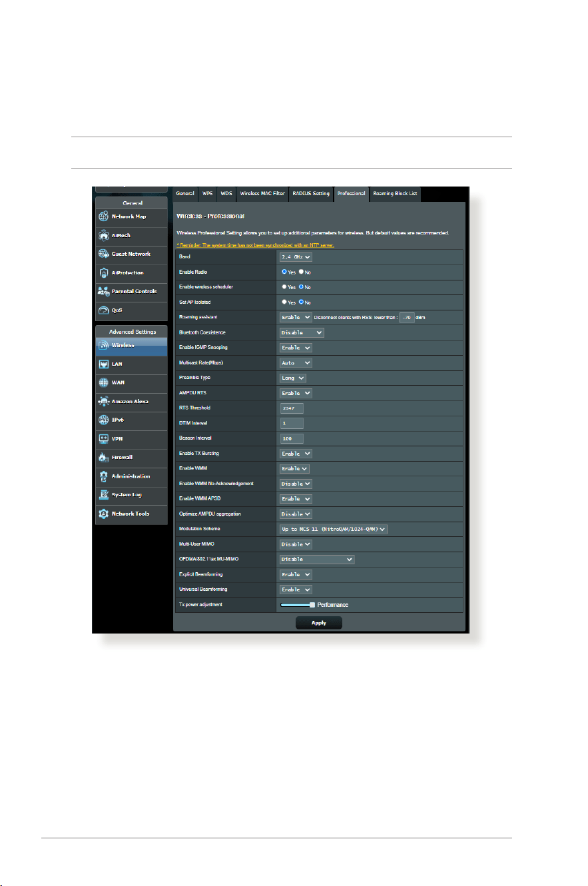Open the Network Map icon in sidebar

coord(104,217)
